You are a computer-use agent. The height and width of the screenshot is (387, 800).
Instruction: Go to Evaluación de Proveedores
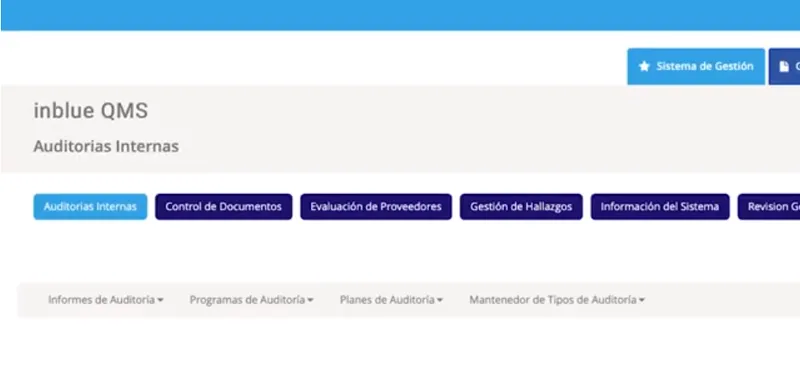coord(376,207)
